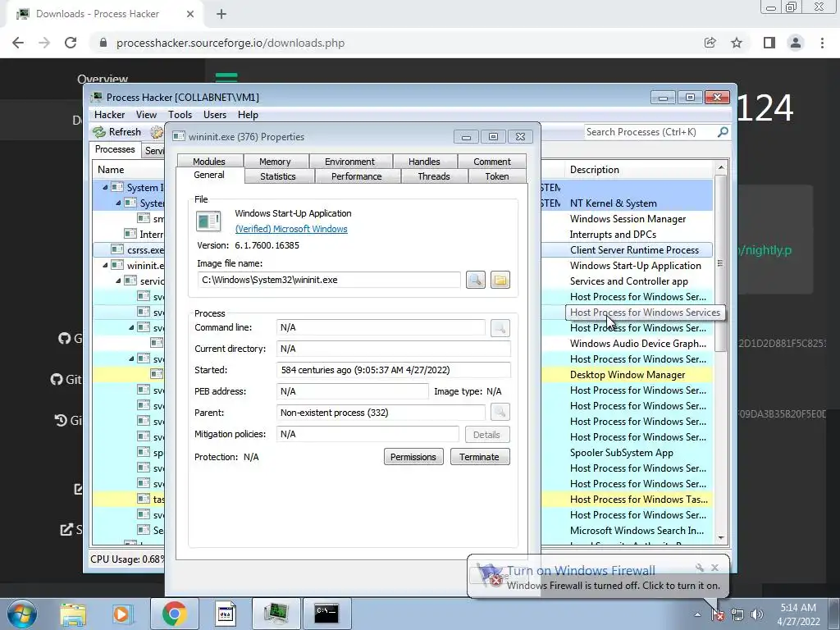840x630 pixels.
Task: Open the View menu
Action: point(146,115)
